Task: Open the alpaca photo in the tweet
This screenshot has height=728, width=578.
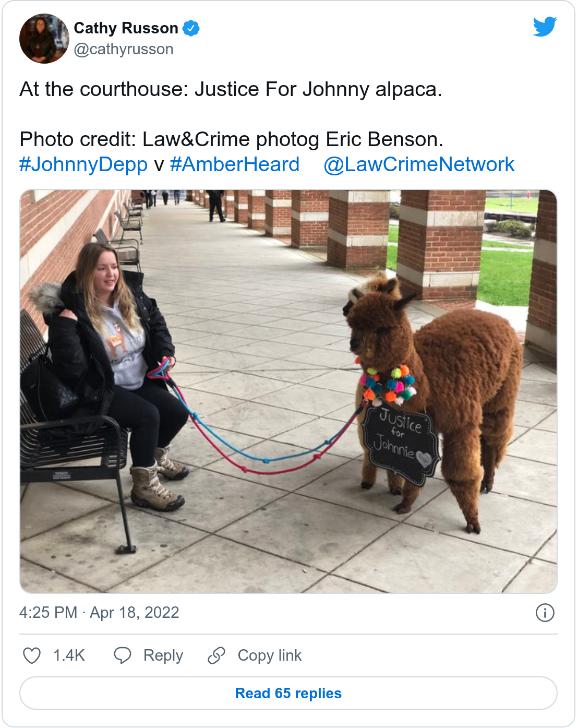Action: coord(288,391)
